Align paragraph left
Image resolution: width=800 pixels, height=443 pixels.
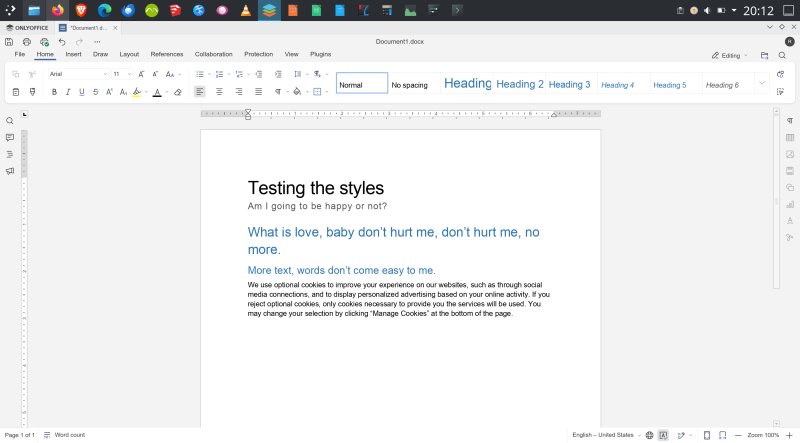[x=199, y=92]
